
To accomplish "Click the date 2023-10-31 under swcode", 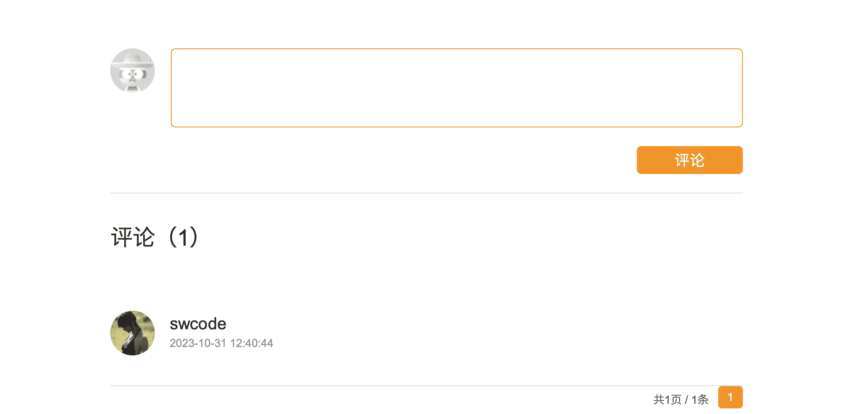I will point(198,343).
